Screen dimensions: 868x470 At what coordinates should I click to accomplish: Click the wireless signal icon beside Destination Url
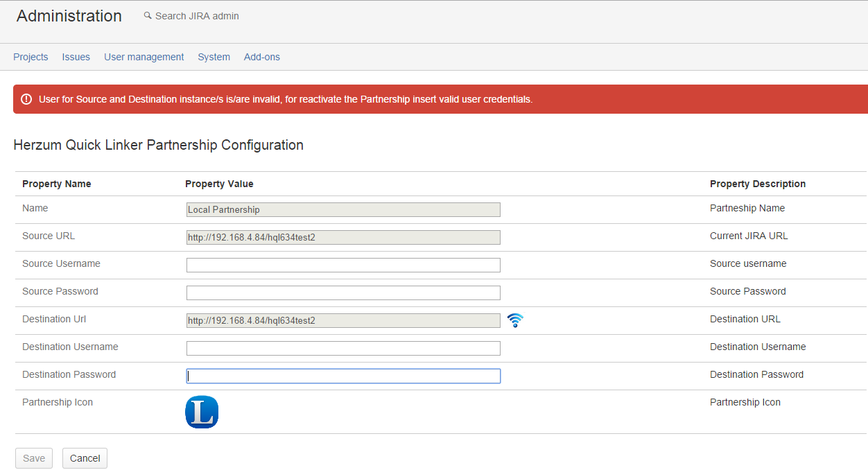pos(514,320)
